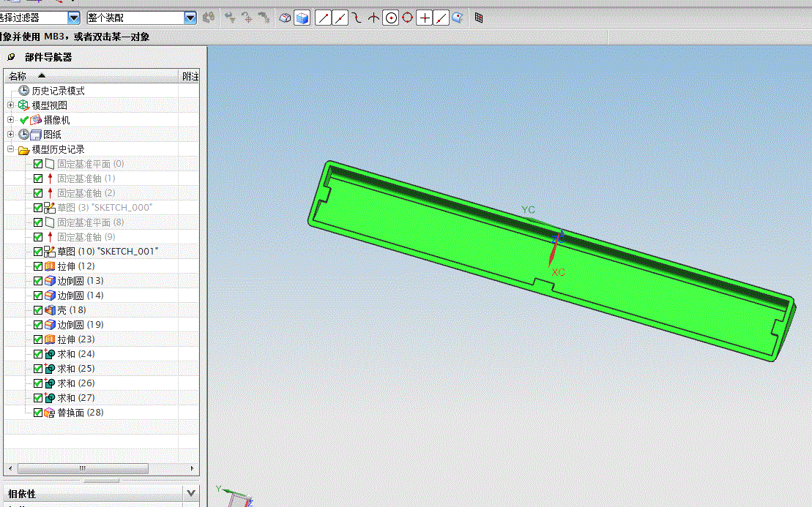Click the 替换面 (28) feature icon
Image resolution: width=812 pixels, height=507 pixels.
(50, 413)
